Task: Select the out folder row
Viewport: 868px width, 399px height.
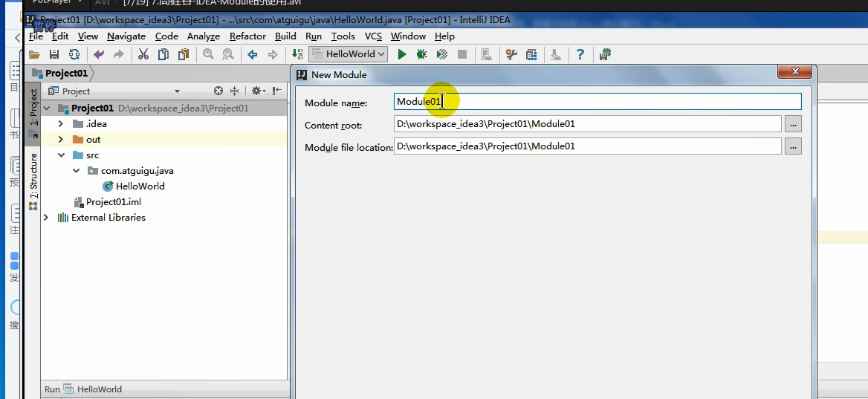Action: (x=164, y=140)
